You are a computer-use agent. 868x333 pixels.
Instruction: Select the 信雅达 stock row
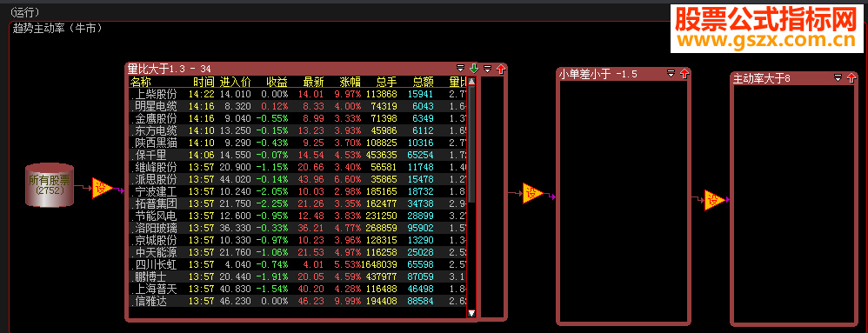(x=298, y=301)
